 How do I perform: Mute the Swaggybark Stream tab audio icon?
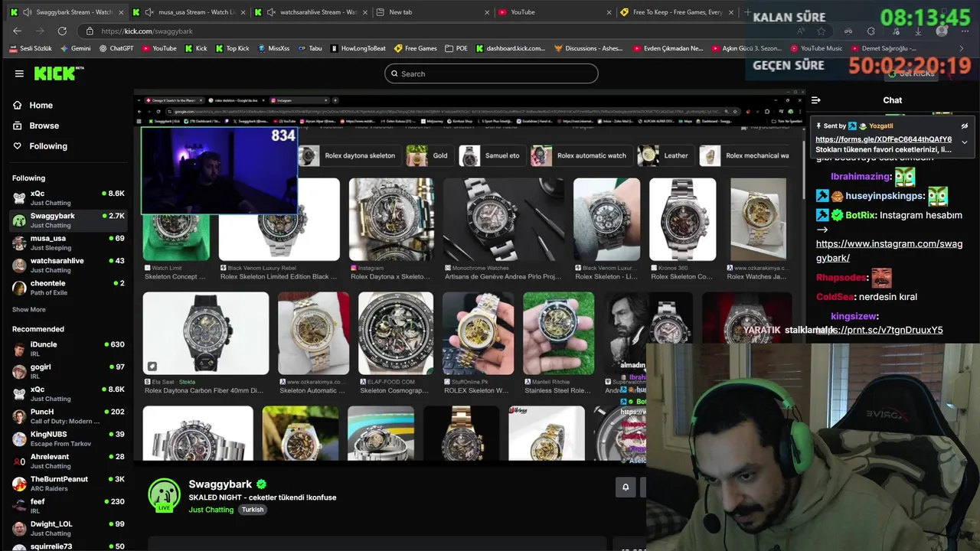tap(28, 12)
